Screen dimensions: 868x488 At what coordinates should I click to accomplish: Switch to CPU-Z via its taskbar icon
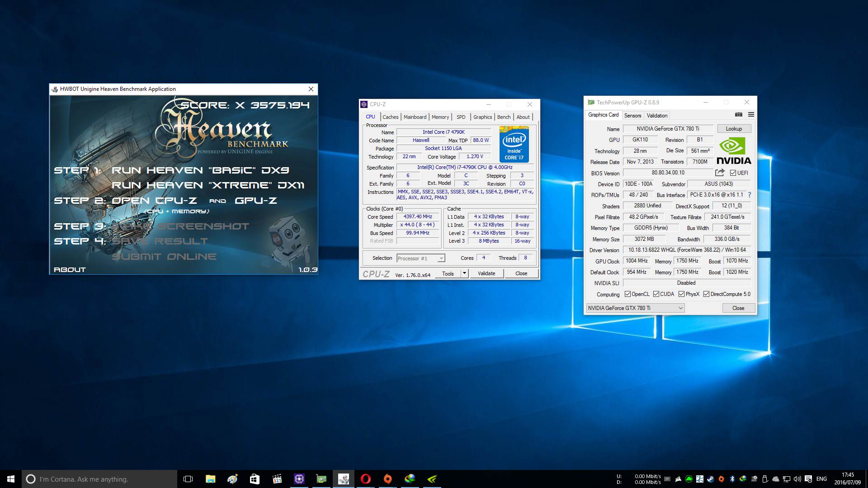(299, 479)
